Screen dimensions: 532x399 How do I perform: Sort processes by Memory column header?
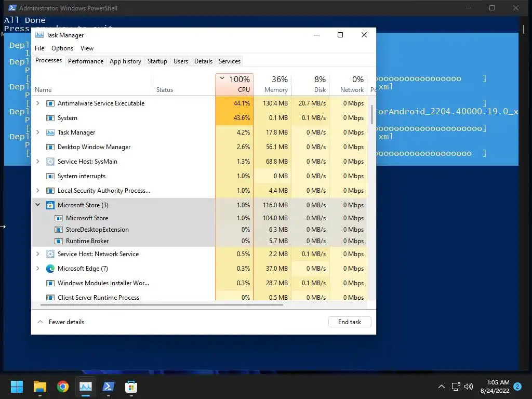[x=272, y=85]
